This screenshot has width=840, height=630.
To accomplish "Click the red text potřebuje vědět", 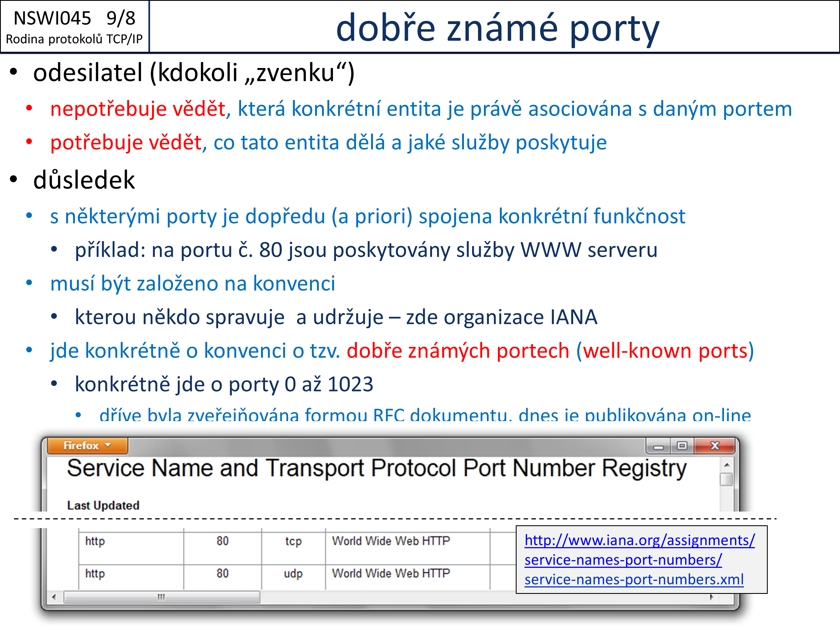I will click(x=126, y=143).
